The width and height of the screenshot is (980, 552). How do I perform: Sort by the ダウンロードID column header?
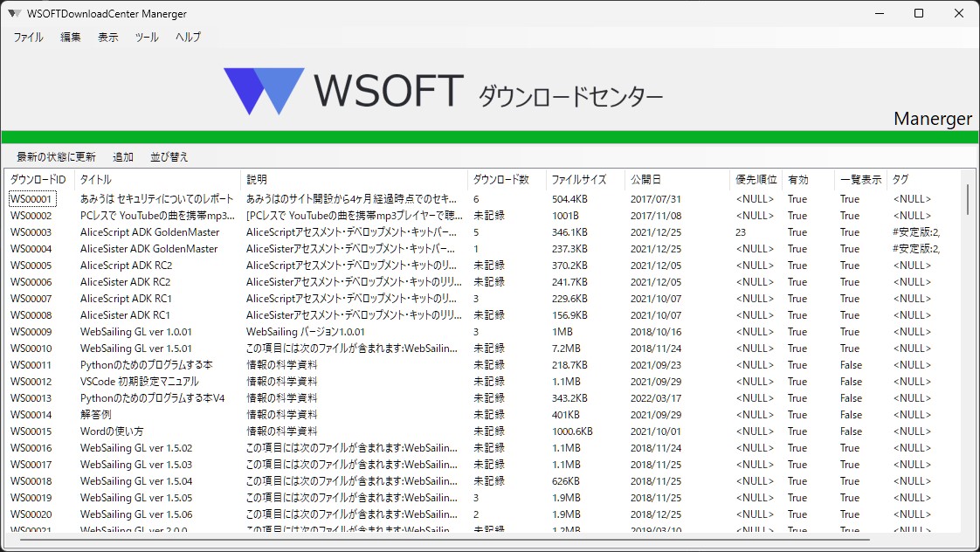click(38, 179)
